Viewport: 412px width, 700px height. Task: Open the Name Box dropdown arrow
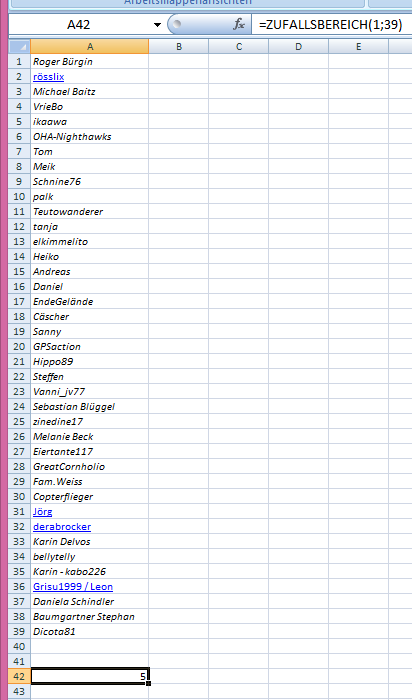157,25
